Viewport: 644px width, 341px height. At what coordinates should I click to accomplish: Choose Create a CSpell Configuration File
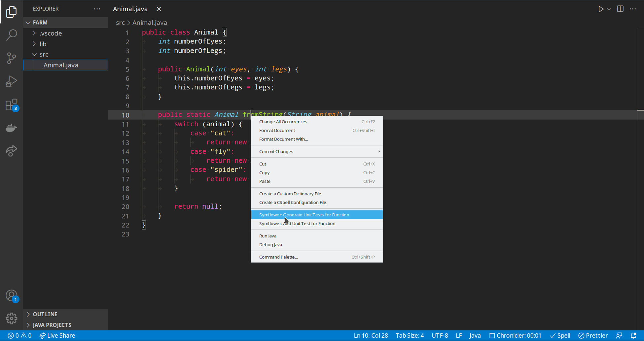pyautogui.click(x=317, y=202)
